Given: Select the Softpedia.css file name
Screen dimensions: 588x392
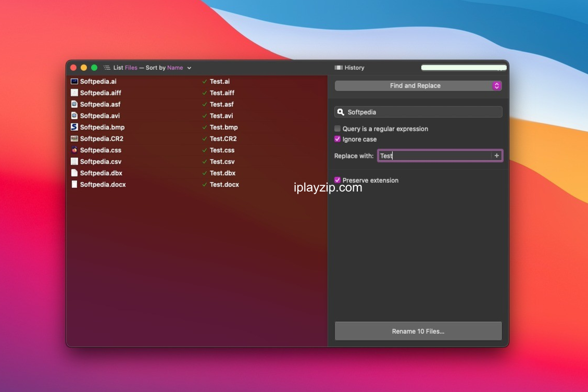Looking at the screenshot, I should (x=101, y=150).
